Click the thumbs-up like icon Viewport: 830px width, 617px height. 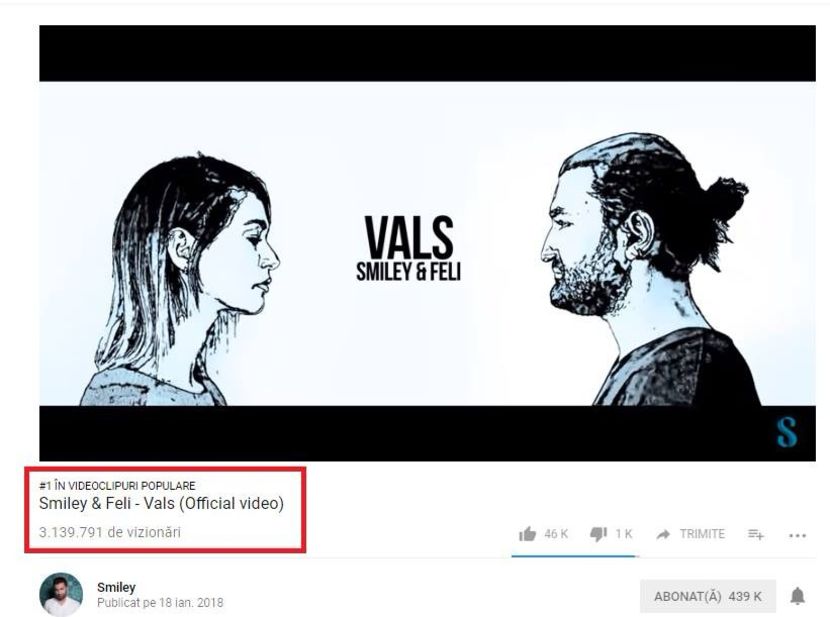[527, 534]
